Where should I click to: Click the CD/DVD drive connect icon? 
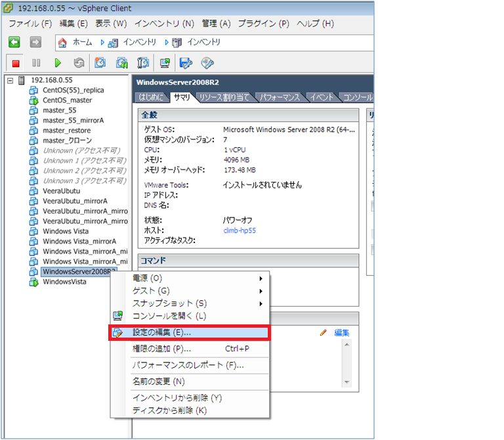tap(207, 63)
